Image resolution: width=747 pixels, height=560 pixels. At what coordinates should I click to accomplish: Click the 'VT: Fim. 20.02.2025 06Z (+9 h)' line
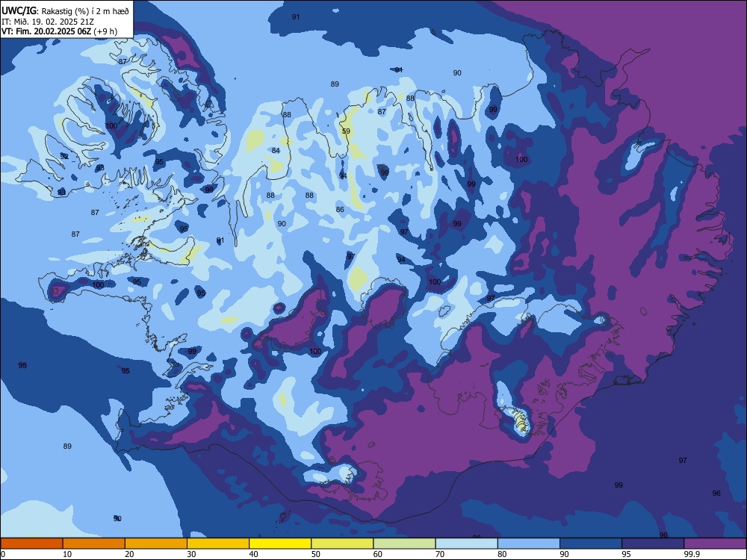tap(60, 31)
